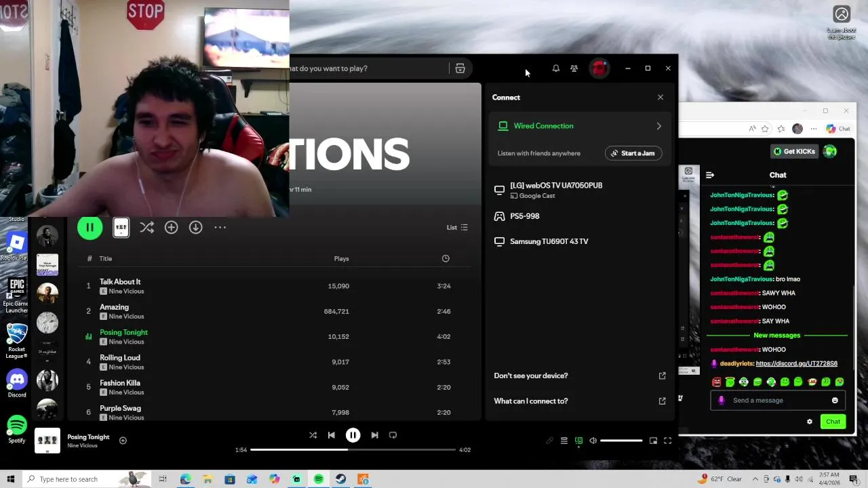Open the What can I connect to link
868x488 pixels.
pos(579,401)
